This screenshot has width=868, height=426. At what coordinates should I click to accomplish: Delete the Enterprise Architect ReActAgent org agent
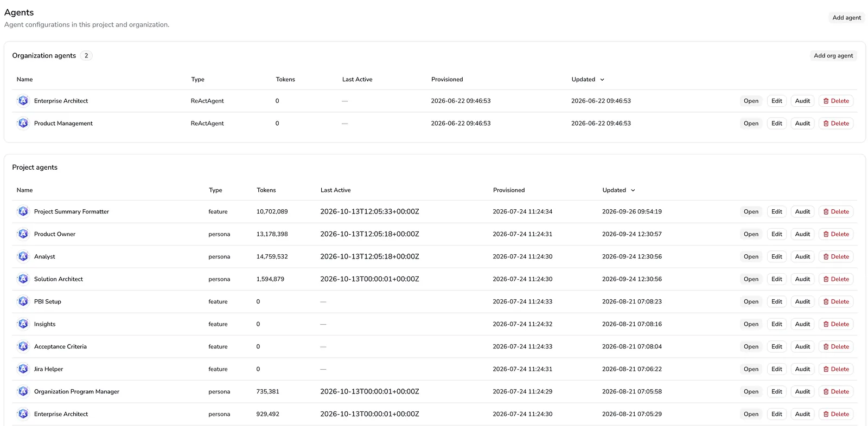pyautogui.click(x=836, y=101)
